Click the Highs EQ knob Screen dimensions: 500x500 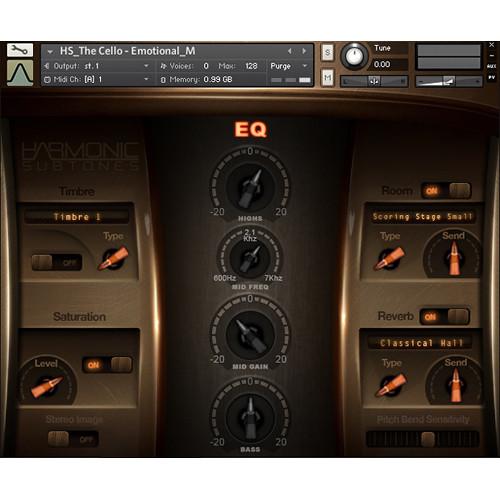coord(250,187)
